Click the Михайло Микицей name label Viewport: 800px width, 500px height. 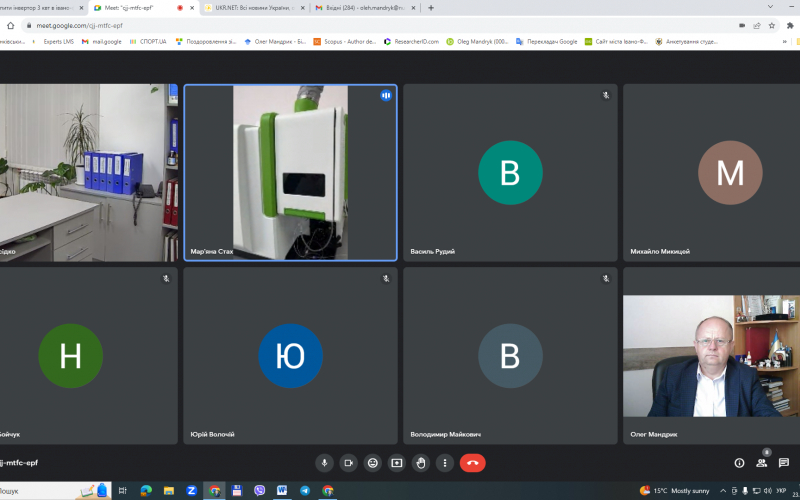pos(660,252)
